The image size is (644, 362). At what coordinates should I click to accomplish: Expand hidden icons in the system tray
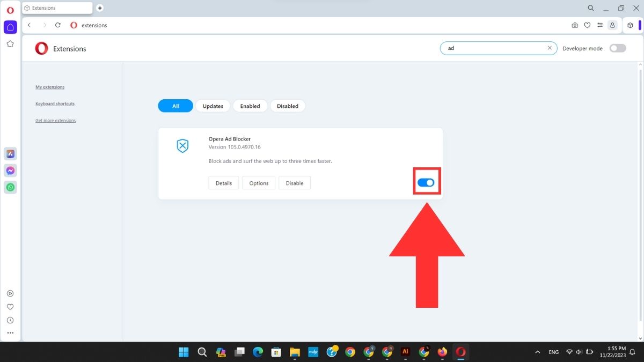click(x=537, y=352)
